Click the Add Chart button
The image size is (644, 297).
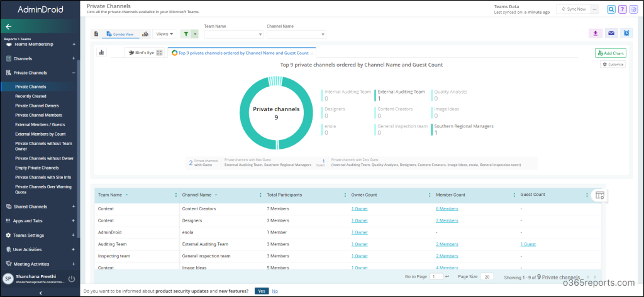[611, 53]
